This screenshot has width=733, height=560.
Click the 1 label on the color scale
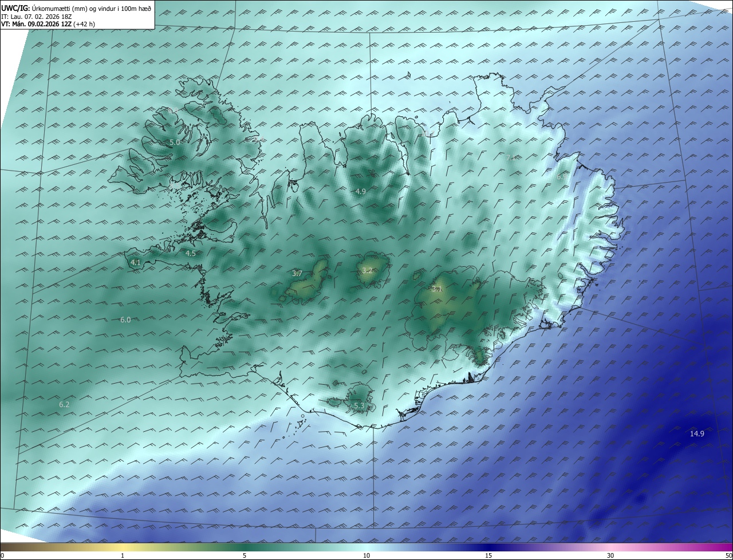click(123, 555)
